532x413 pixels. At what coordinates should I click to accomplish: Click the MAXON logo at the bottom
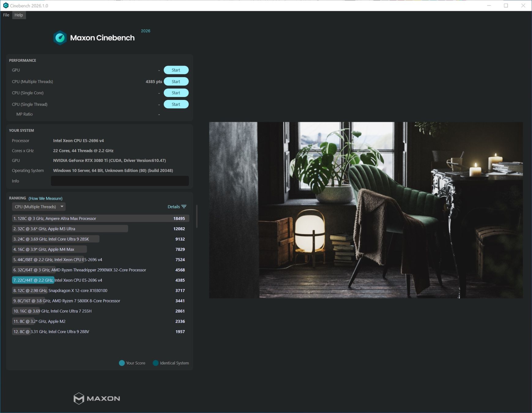[97, 398]
